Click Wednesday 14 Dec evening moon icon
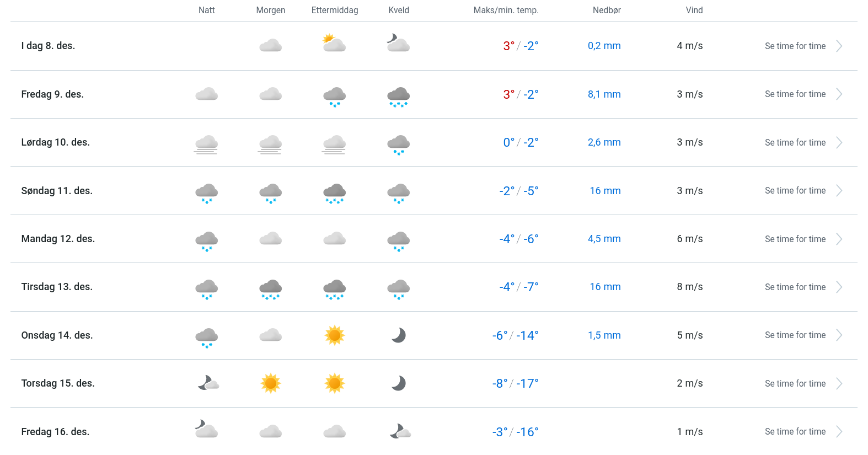 pyautogui.click(x=398, y=335)
